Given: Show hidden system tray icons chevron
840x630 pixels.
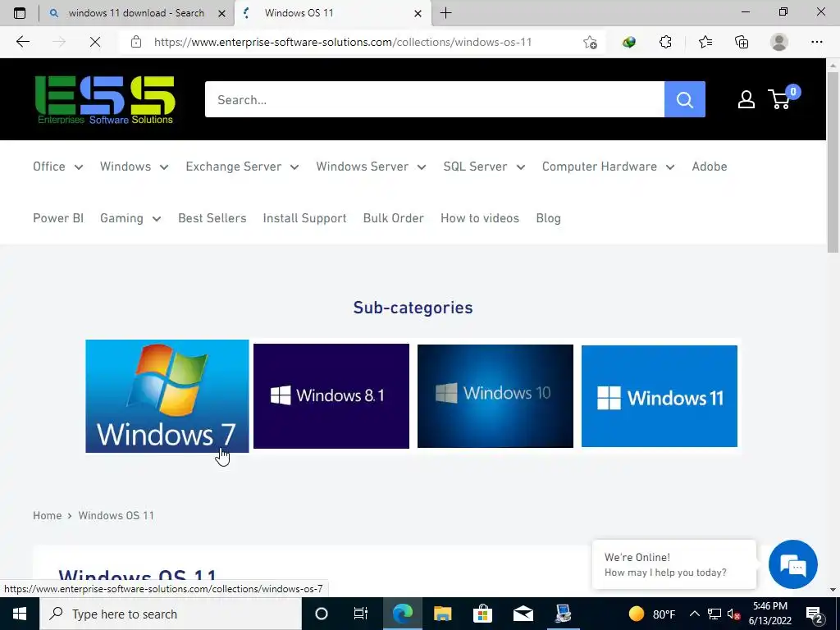Looking at the screenshot, I should [x=694, y=614].
